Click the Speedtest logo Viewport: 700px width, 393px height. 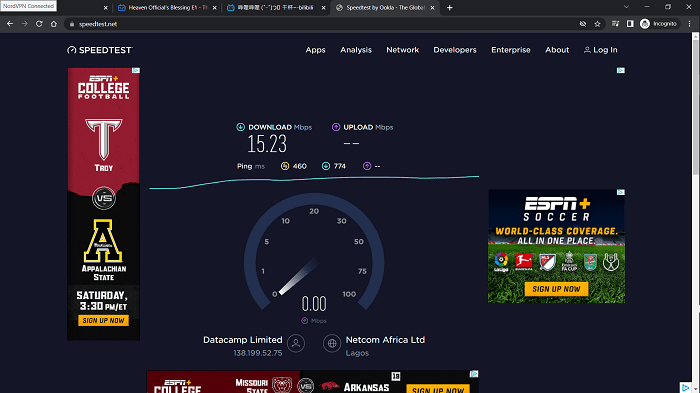pos(100,50)
